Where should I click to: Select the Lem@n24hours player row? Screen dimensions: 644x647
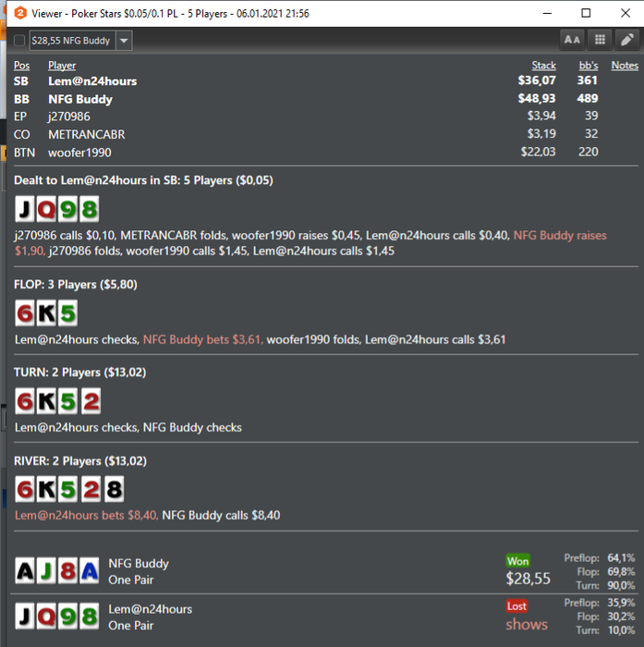pos(326,81)
